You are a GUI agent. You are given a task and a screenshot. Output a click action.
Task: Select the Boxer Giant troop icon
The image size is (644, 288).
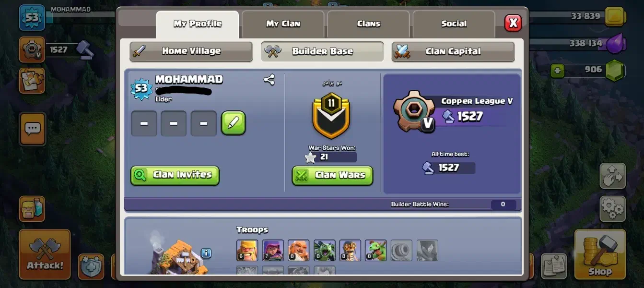[x=298, y=250]
